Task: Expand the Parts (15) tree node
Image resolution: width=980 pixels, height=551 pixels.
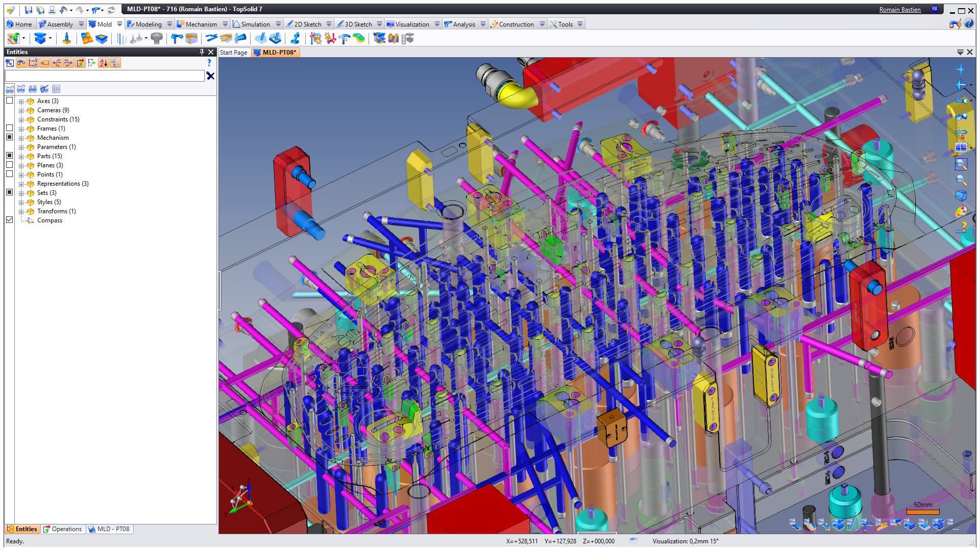Action: click(21, 156)
